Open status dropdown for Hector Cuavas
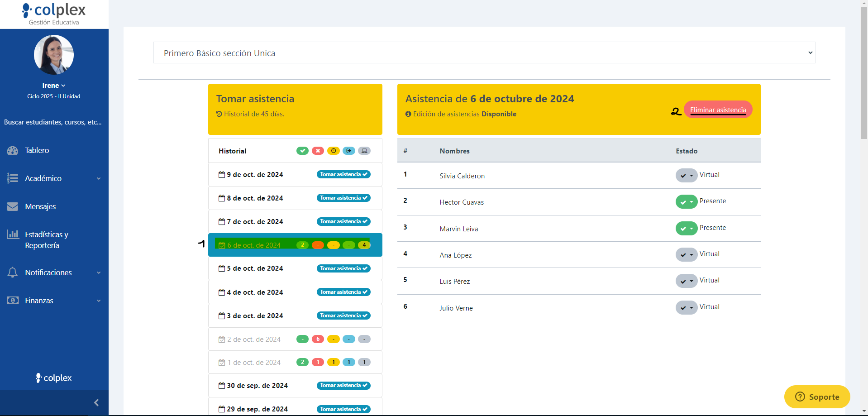 point(687,201)
